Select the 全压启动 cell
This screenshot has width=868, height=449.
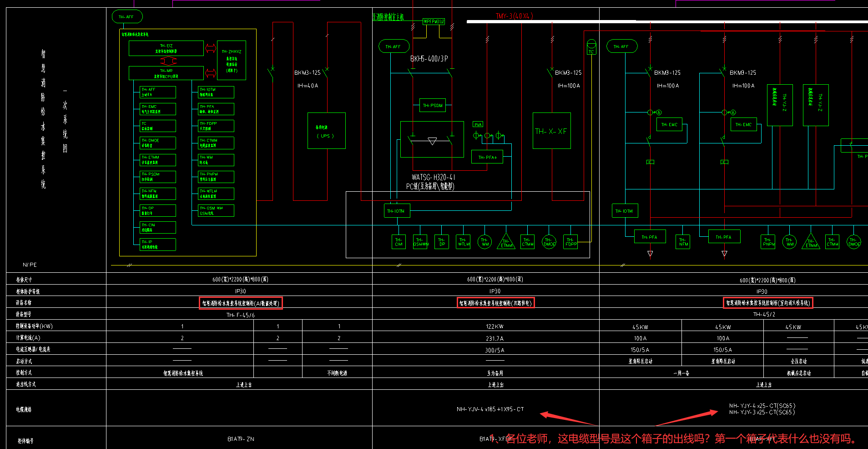tap(799, 361)
